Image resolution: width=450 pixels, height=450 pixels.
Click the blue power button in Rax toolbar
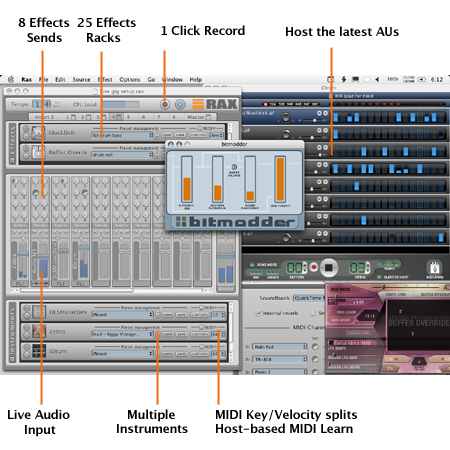click(180, 105)
